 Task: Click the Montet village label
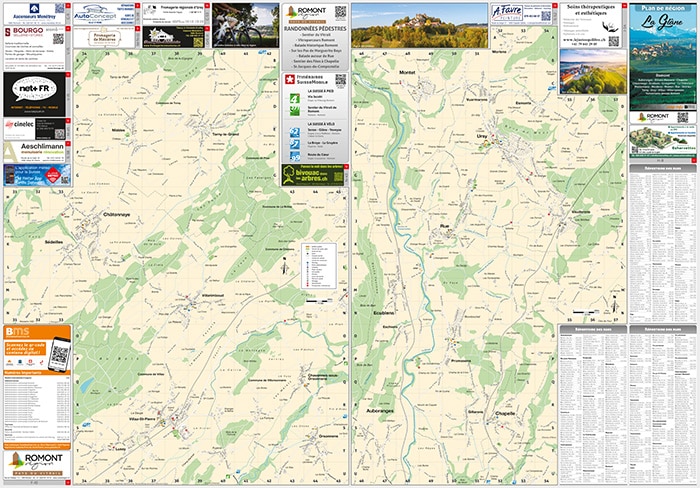pos(407,72)
